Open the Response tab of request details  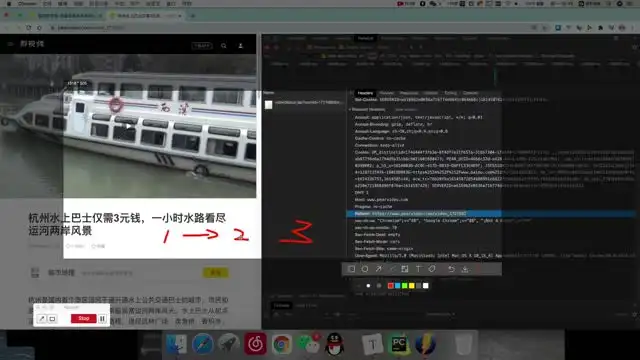coord(409,93)
